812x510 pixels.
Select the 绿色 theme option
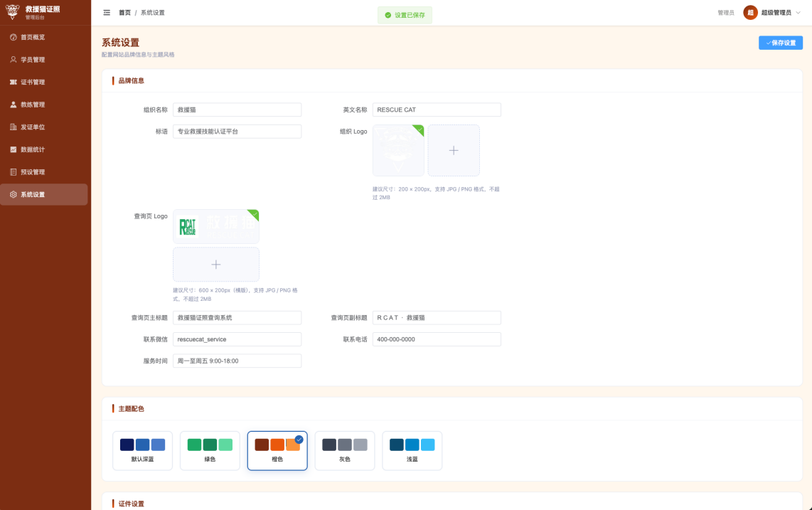click(x=210, y=450)
